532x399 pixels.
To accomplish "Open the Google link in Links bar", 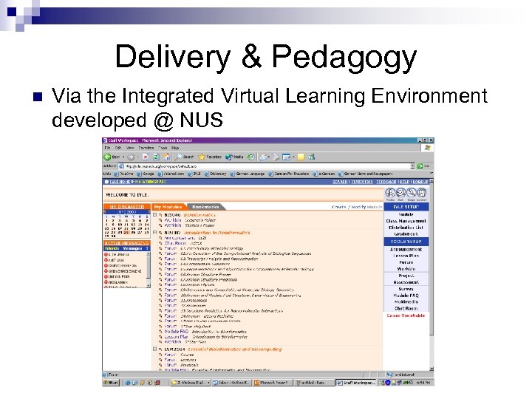I will (146, 174).
